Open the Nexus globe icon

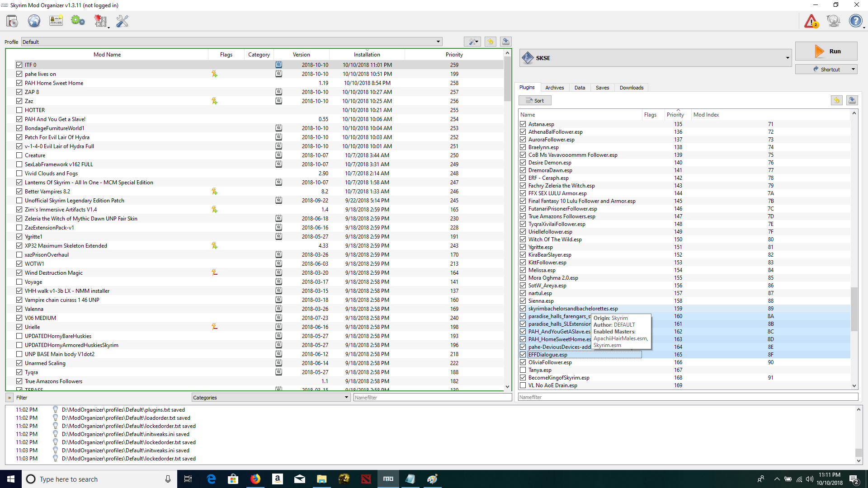coord(34,21)
